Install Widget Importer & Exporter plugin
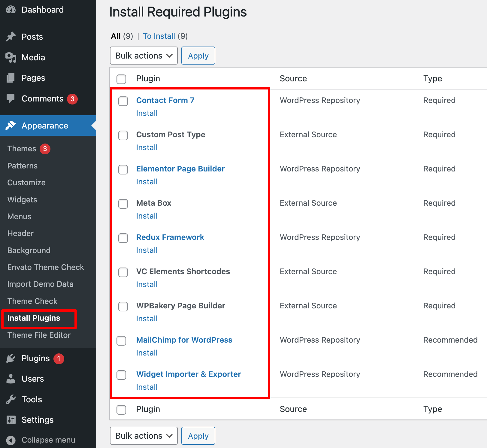 pos(147,387)
